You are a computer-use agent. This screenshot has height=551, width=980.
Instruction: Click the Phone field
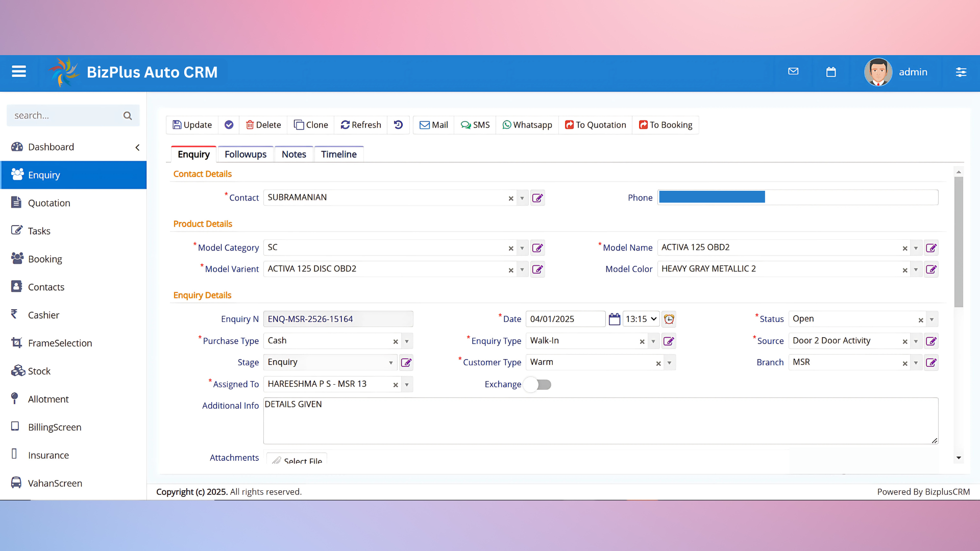click(x=798, y=197)
